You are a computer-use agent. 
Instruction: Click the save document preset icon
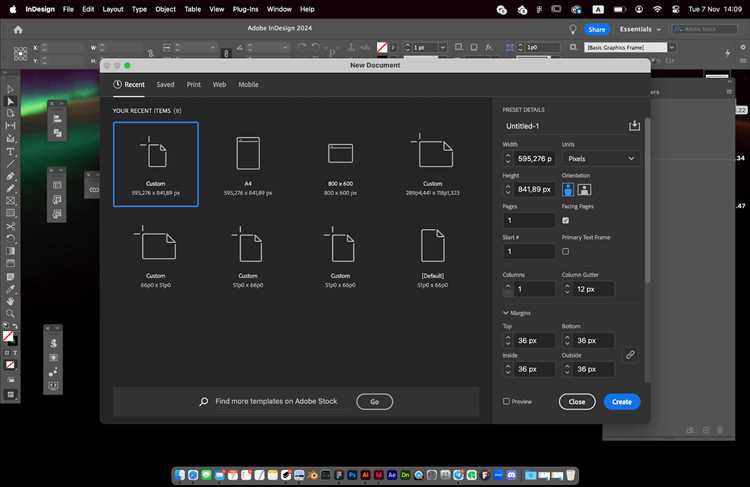click(633, 126)
